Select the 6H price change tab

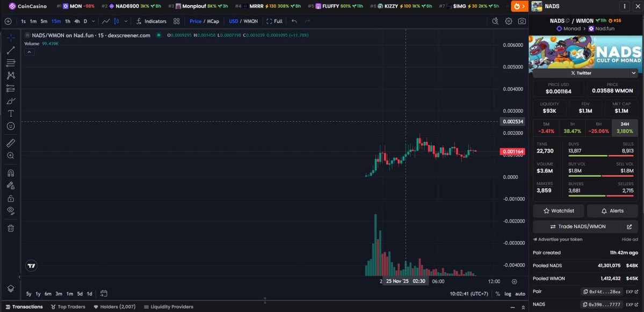pos(598,128)
